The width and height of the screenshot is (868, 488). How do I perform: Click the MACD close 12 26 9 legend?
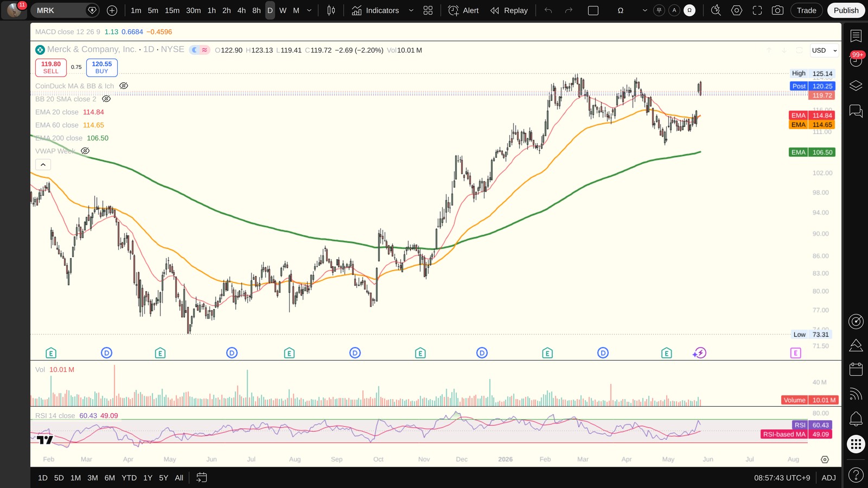[68, 32]
